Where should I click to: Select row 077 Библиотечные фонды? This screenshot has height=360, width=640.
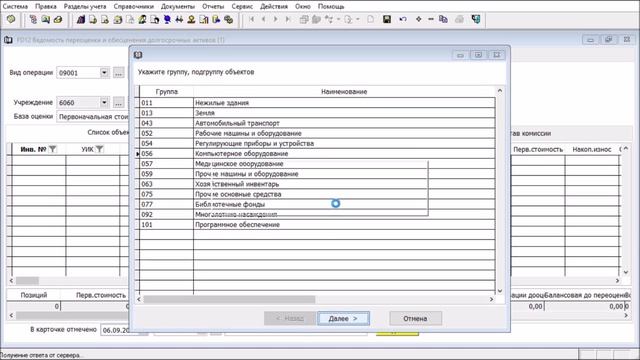pos(317,204)
